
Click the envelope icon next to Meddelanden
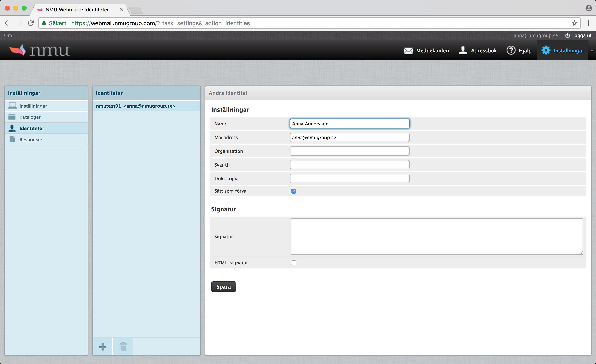click(x=408, y=51)
